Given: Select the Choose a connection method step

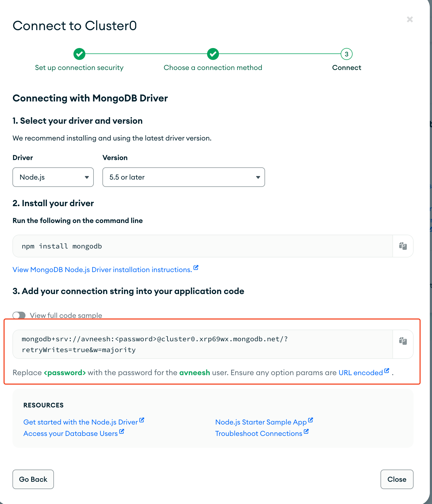Looking at the screenshot, I should point(213,68).
